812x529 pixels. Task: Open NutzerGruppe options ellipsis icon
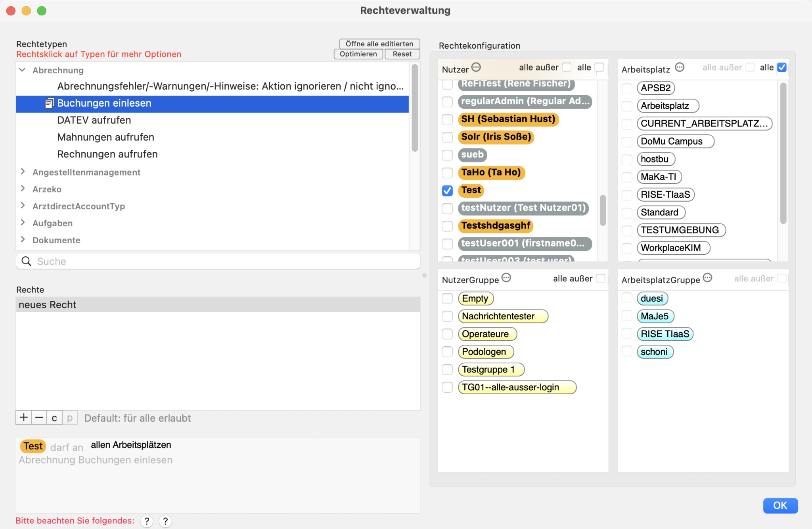506,277
